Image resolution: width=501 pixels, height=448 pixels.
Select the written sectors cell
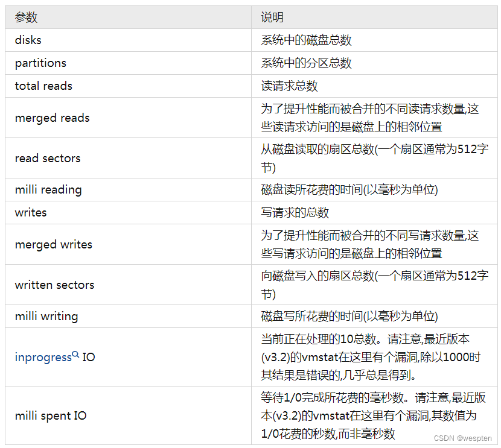coord(128,285)
